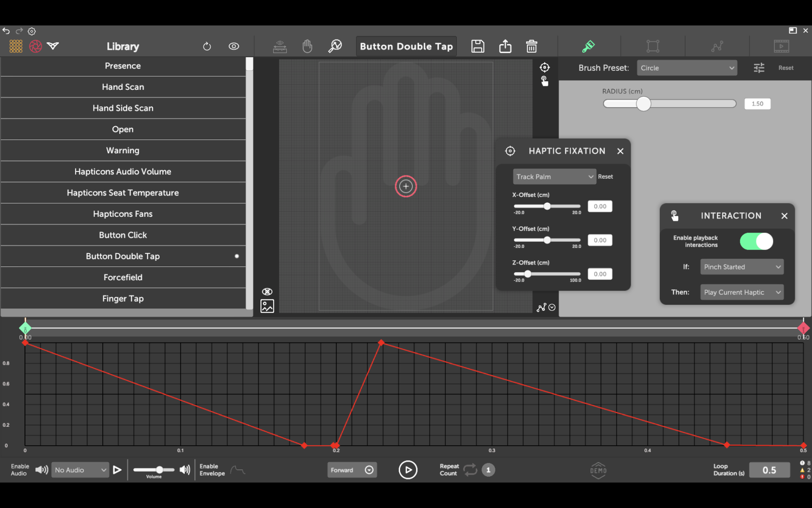Toggle the crossed-eye hide overlay icon
812x508 pixels.
267,291
